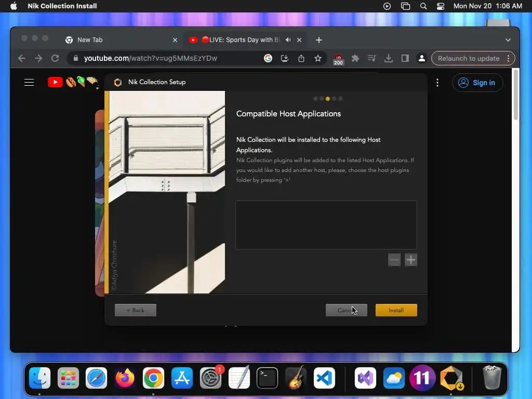The image size is (532, 399).
Task: Close the LIVE Sports Day tab
Action: 299,40
